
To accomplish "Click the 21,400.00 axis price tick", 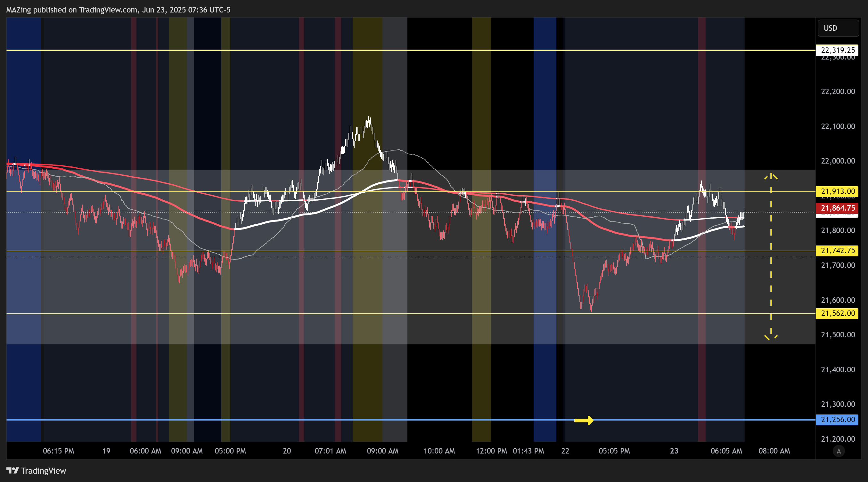I will [x=838, y=370].
